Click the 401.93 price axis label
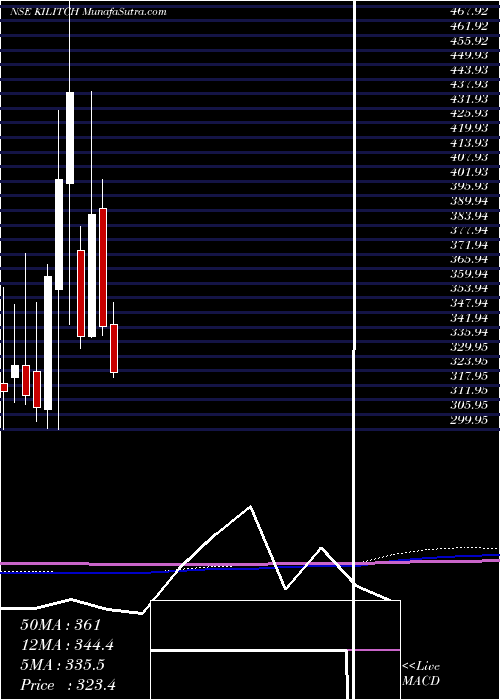This screenshot has height=700, width=500. pos(469,171)
